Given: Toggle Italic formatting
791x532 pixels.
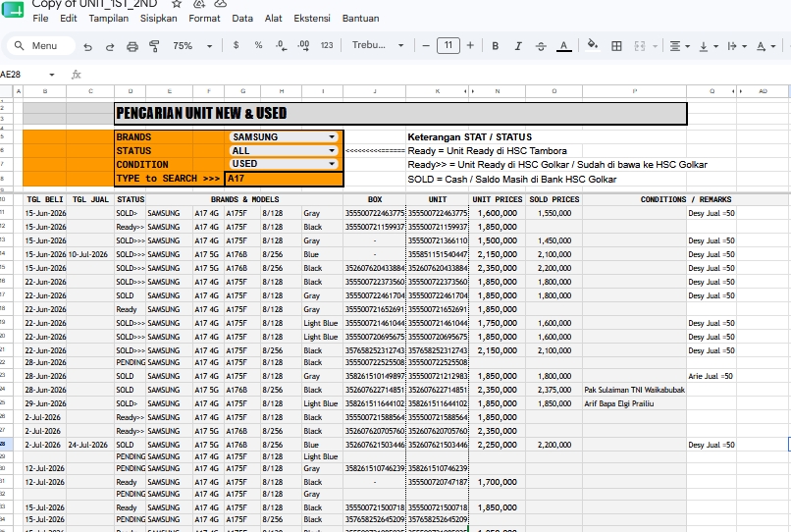Looking at the screenshot, I should pos(517,46).
